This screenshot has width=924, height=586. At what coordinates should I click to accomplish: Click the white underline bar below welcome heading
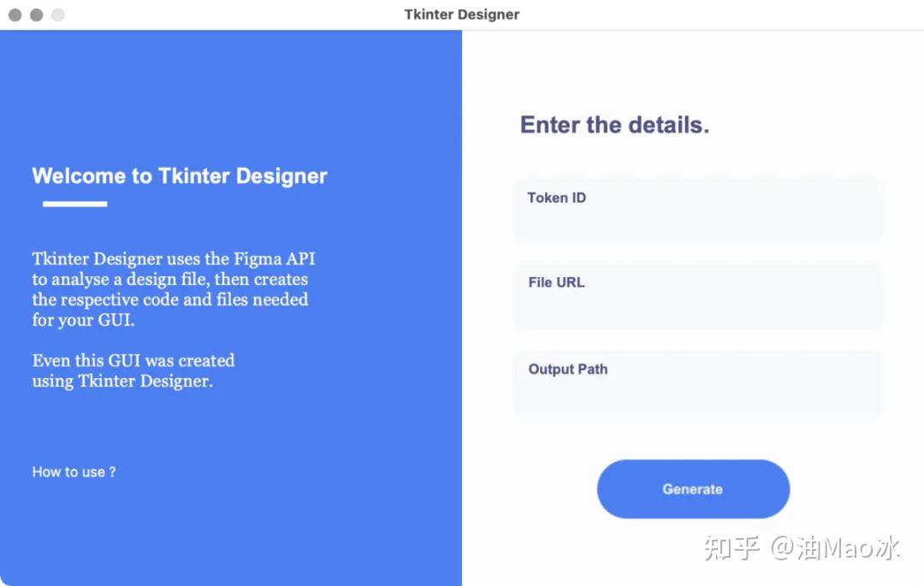(x=74, y=204)
